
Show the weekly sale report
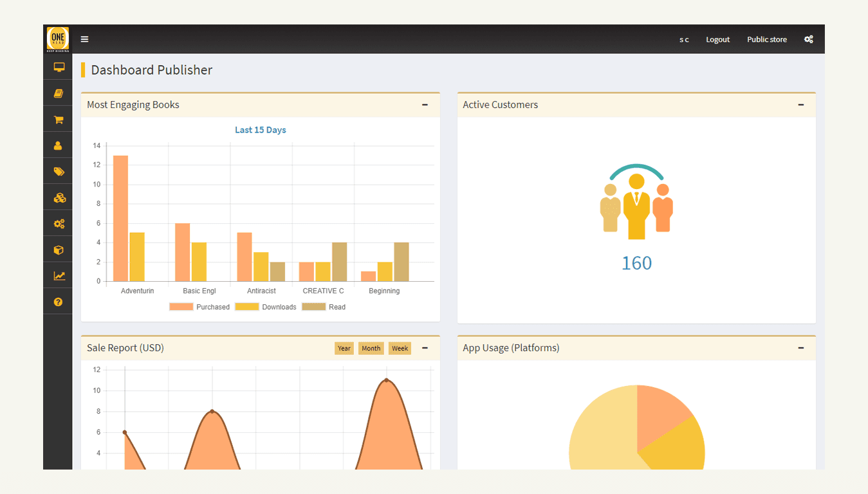[x=400, y=348]
